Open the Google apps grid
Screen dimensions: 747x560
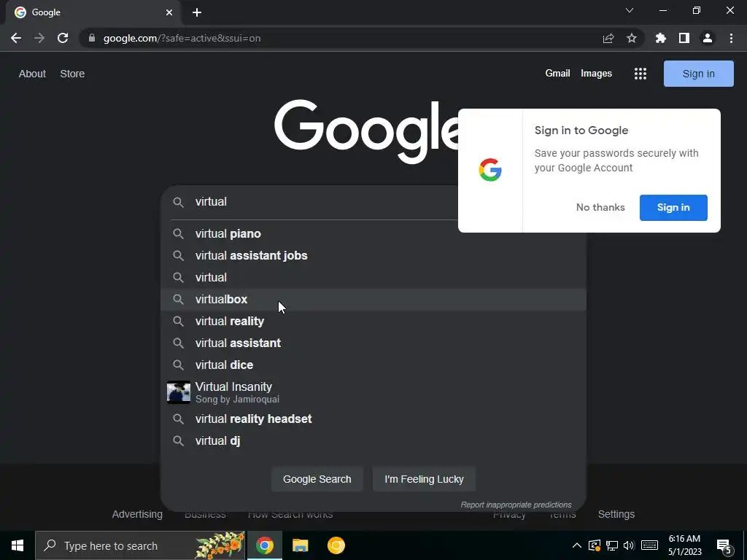point(640,74)
